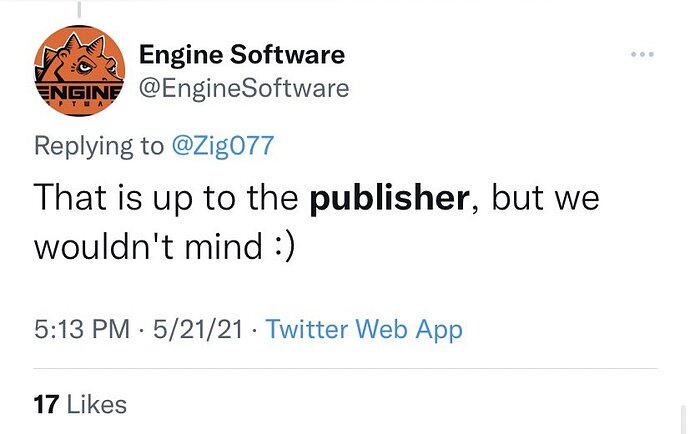This screenshot has height=434, width=690.
Task: Click the scrollbar at bottom right edge
Action: click(684, 419)
